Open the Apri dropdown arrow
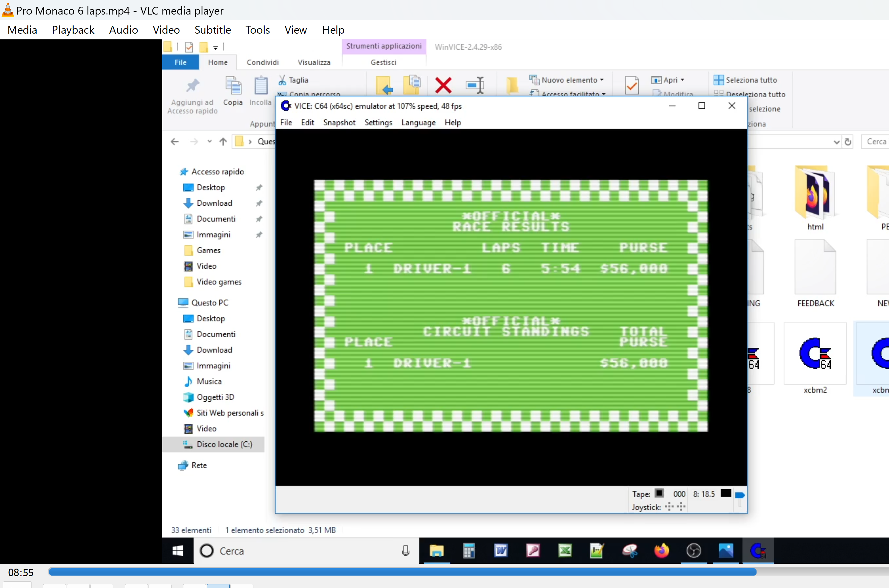 pos(682,80)
